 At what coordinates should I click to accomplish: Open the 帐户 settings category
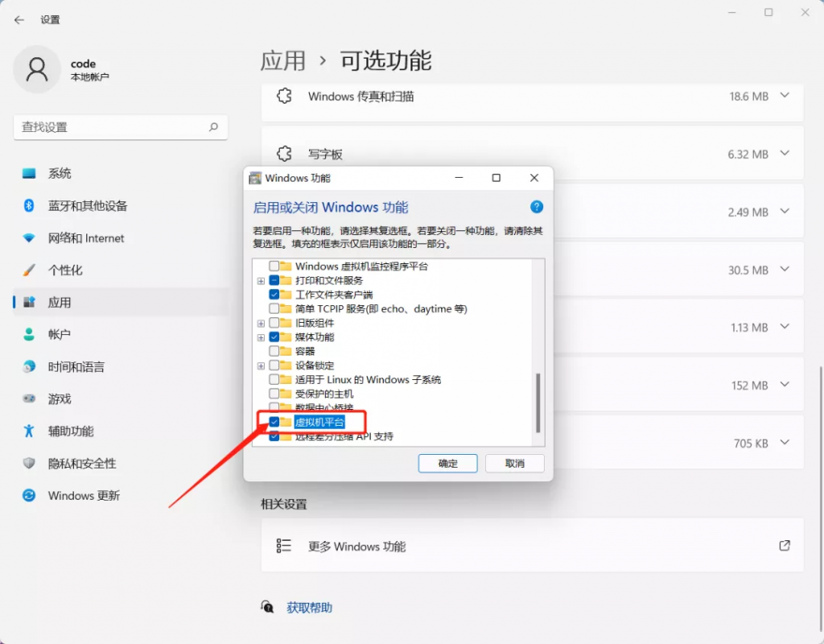click(121, 334)
